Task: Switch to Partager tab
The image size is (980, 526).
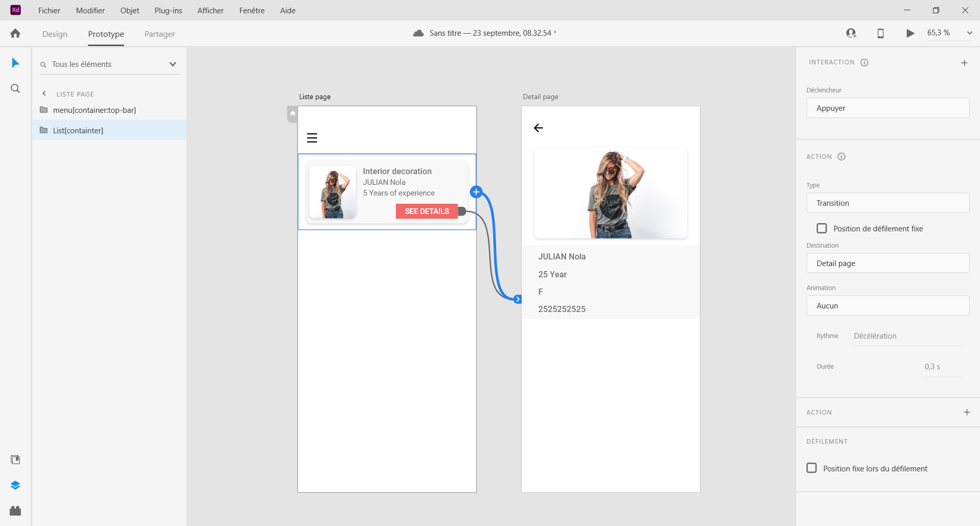Action: (160, 34)
